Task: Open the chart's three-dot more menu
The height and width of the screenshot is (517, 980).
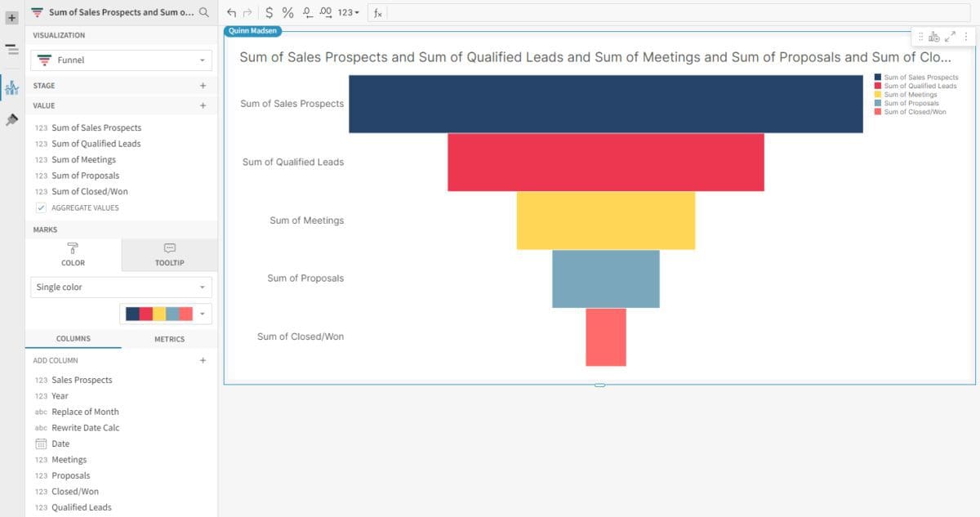Action: [965, 37]
